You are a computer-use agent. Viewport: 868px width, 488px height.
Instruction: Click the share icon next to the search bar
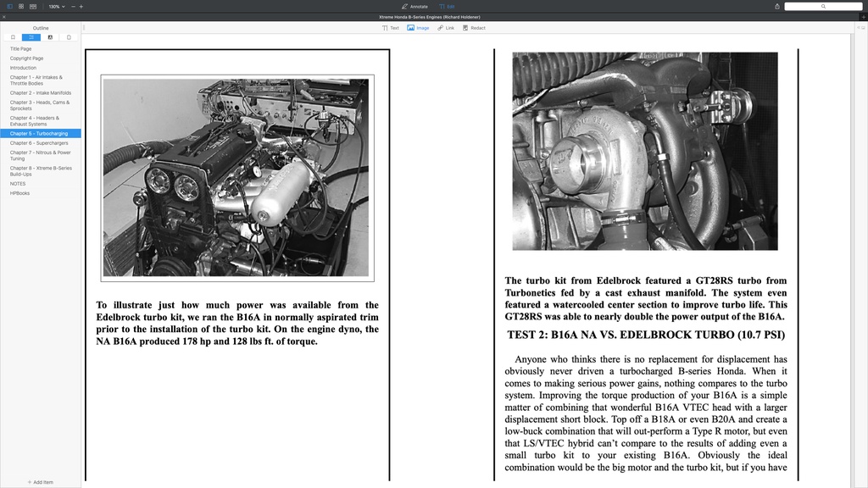click(776, 6)
